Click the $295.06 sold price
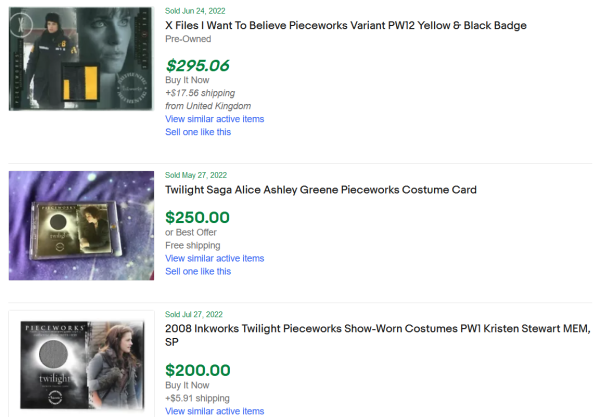This screenshot has height=417, width=600. tap(197, 65)
